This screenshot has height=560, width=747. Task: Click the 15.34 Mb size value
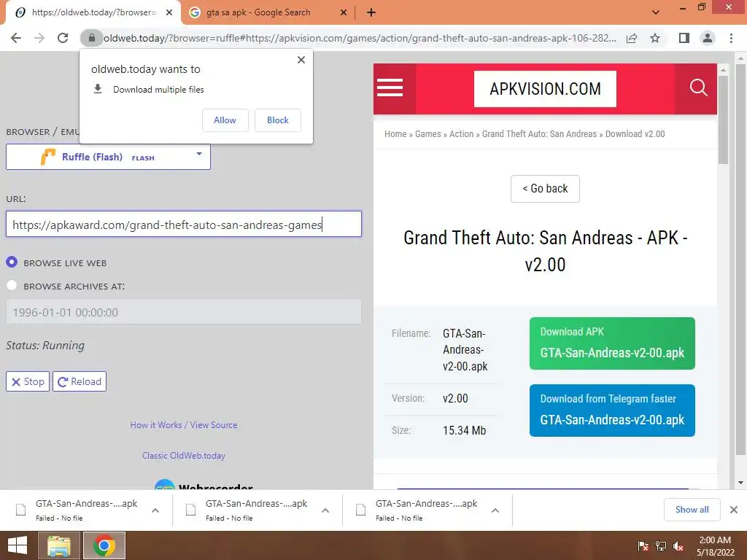coord(465,430)
